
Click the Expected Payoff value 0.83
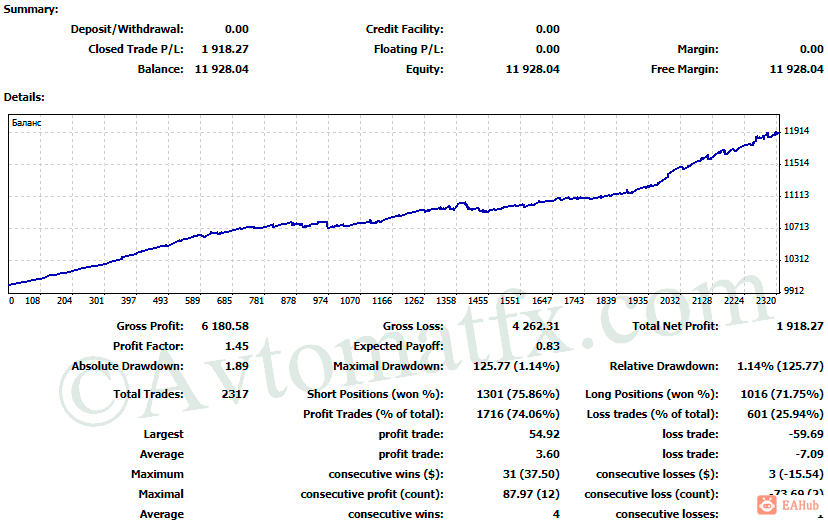(x=548, y=346)
